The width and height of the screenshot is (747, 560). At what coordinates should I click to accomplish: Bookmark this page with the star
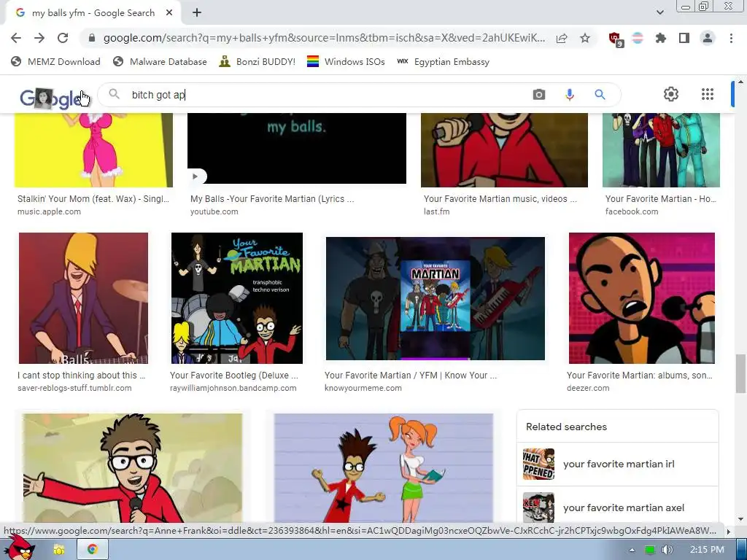[x=585, y=38]
